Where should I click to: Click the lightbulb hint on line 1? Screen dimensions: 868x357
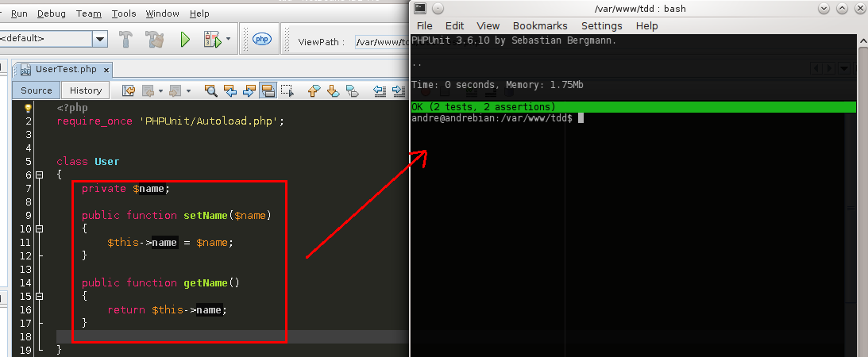(29, 109)
